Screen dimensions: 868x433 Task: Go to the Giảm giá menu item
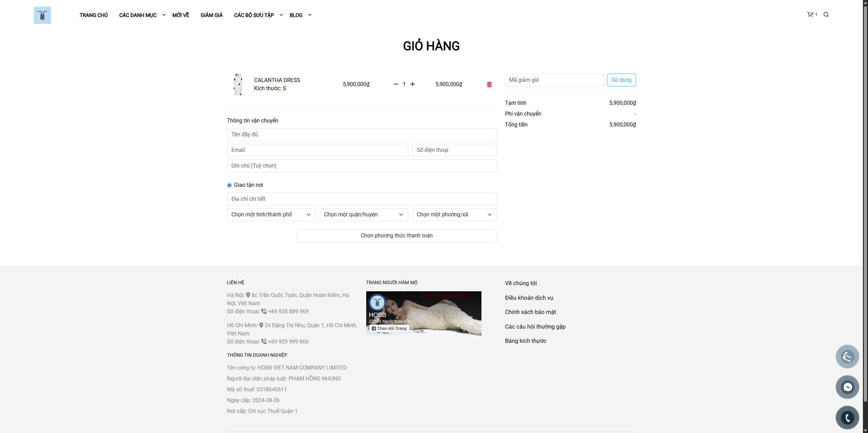[212, 15]
